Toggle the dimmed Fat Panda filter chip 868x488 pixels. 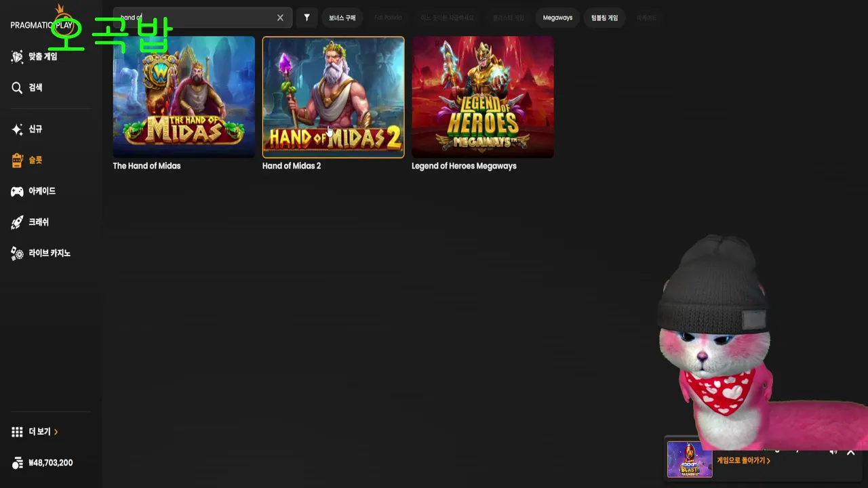click(388, 18)
